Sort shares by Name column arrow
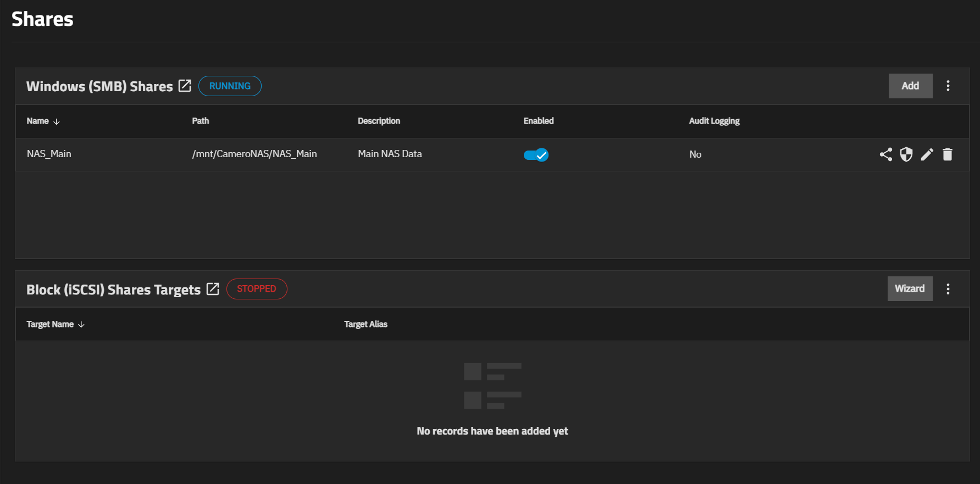 point(56,121)
